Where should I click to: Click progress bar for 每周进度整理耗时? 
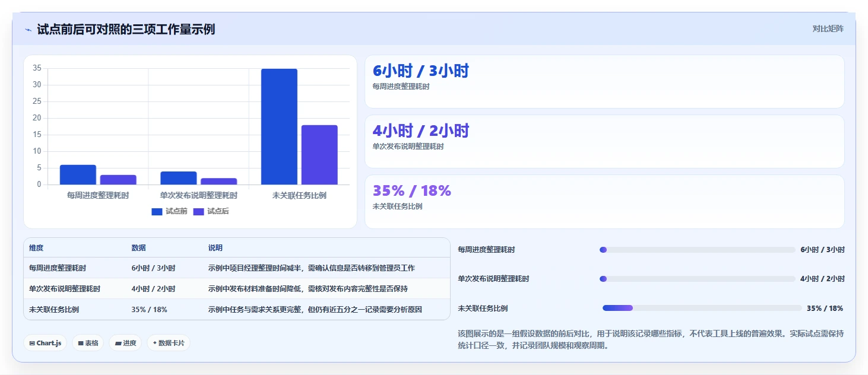698,250
